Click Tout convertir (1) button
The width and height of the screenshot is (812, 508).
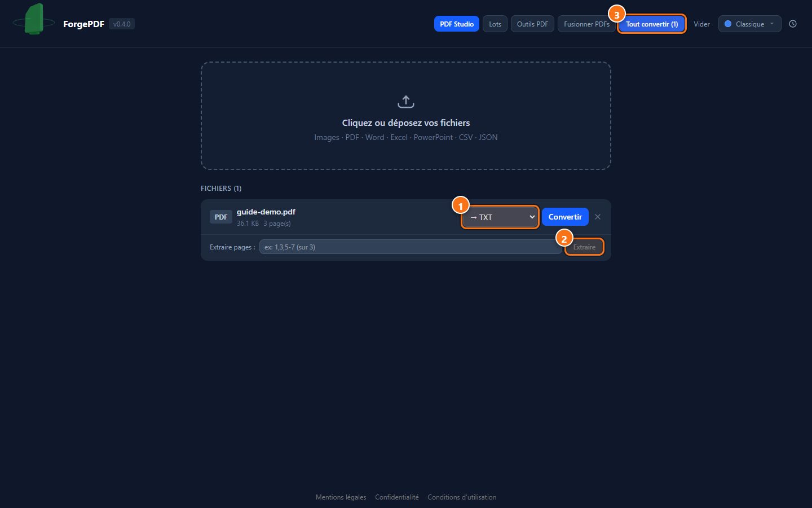(652, 24)
